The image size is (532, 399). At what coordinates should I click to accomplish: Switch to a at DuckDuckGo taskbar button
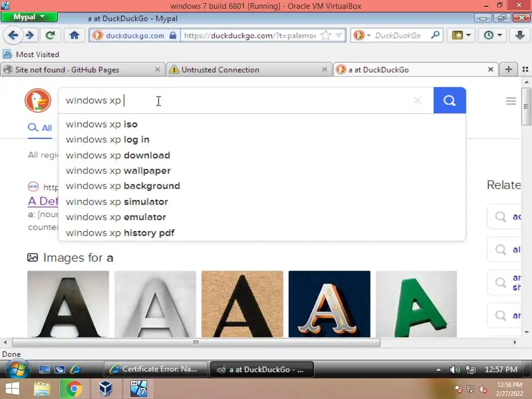coord(262,369)
